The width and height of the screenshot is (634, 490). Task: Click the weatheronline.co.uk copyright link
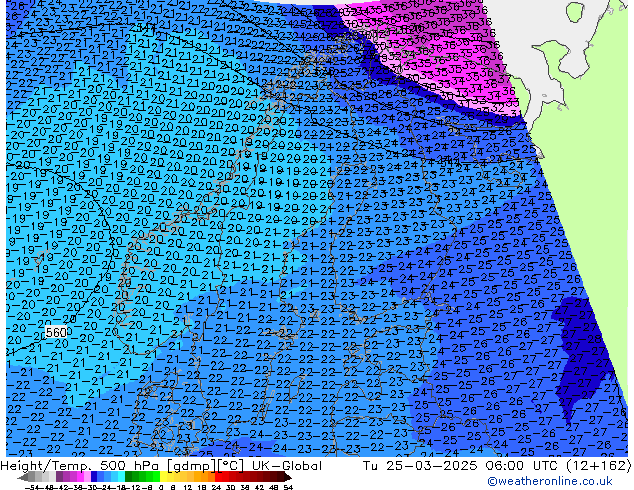549,481
